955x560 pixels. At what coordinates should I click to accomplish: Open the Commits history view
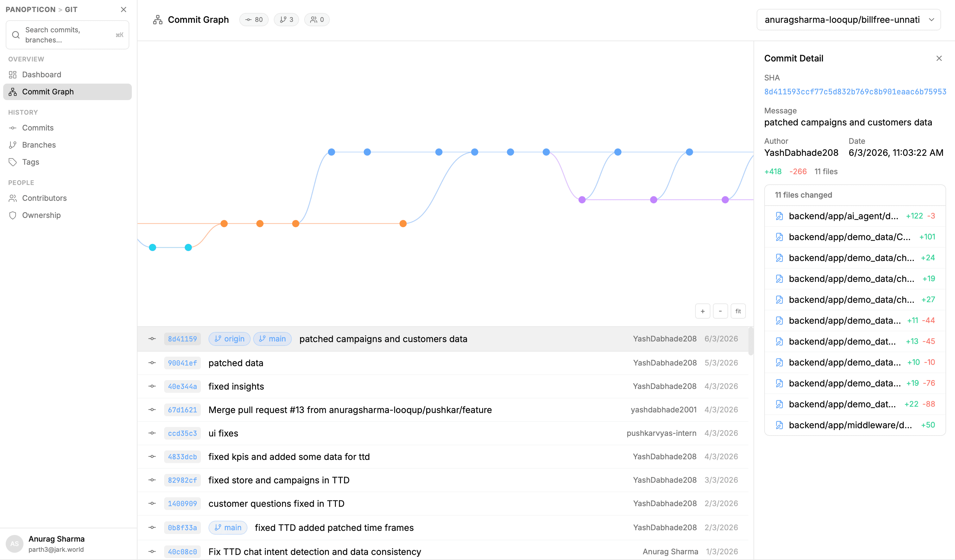click(37, 128)
